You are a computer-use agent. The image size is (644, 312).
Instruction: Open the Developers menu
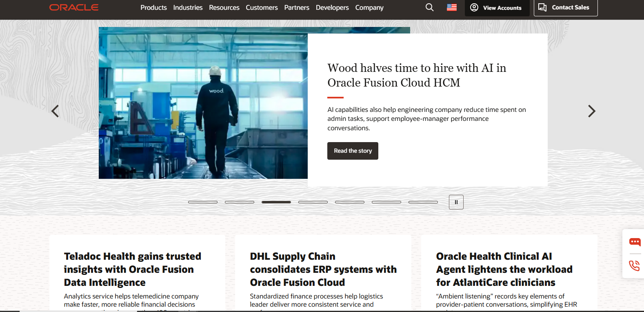tap(332, 7)
